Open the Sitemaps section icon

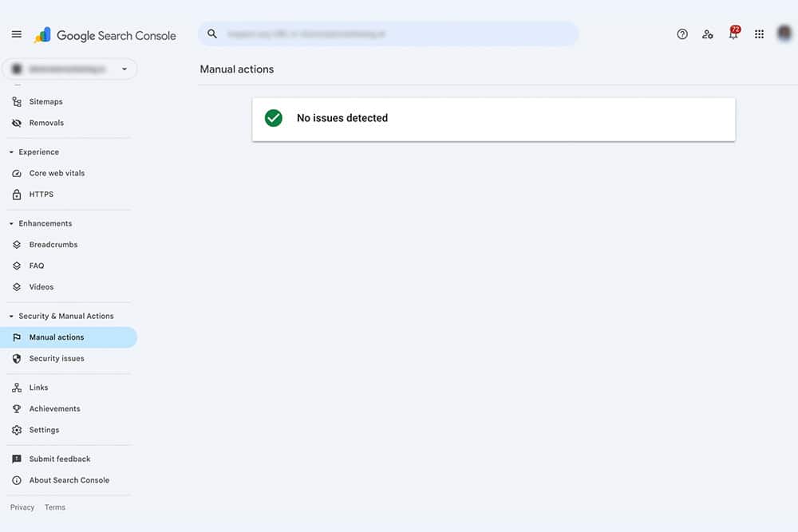pyautogui.click(x=17, y=101)
